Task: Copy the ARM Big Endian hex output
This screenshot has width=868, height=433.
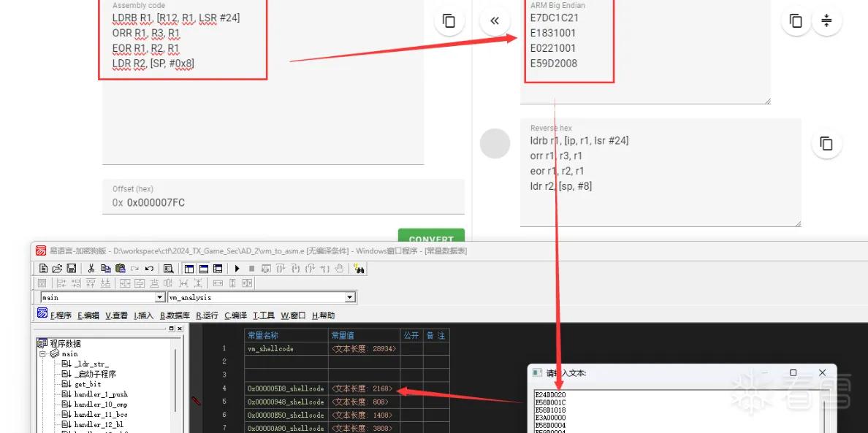Action: click(x=796, y=21)
